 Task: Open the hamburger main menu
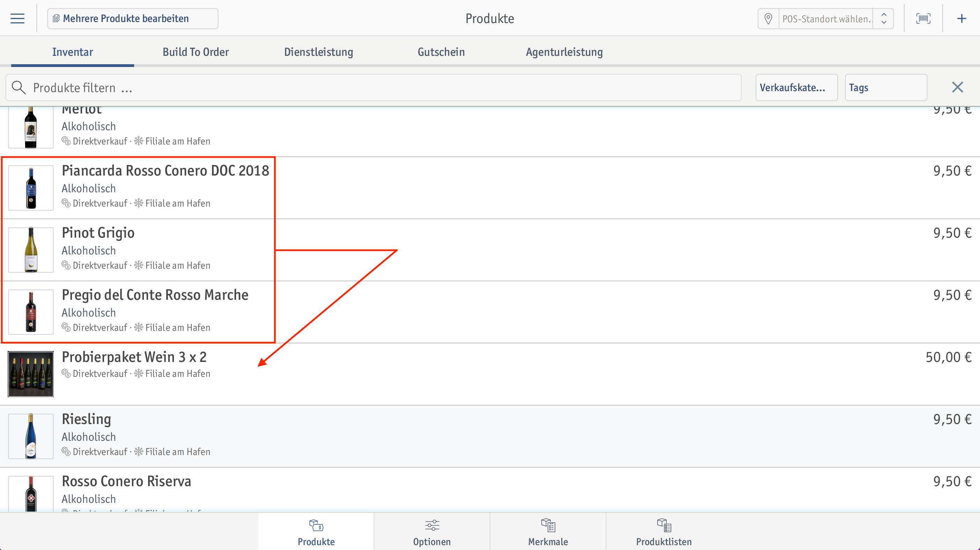(x=17, y=18)
